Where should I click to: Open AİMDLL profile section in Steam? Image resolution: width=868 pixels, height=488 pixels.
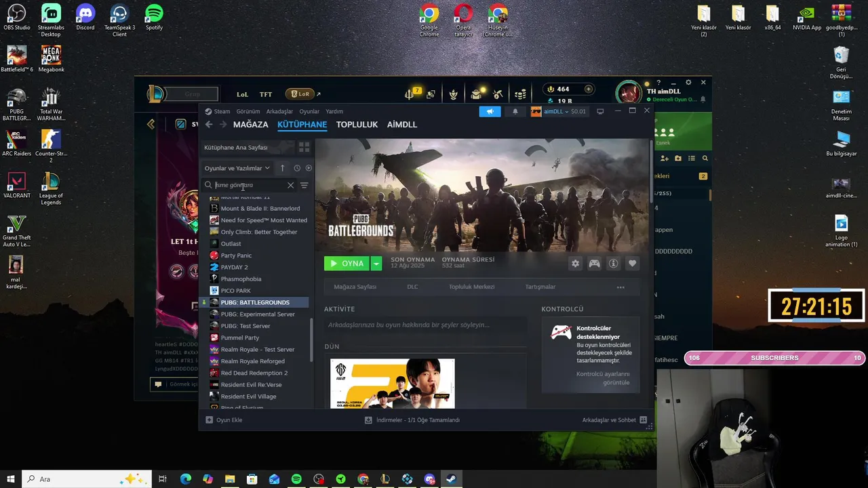click(x=402, y=125)
